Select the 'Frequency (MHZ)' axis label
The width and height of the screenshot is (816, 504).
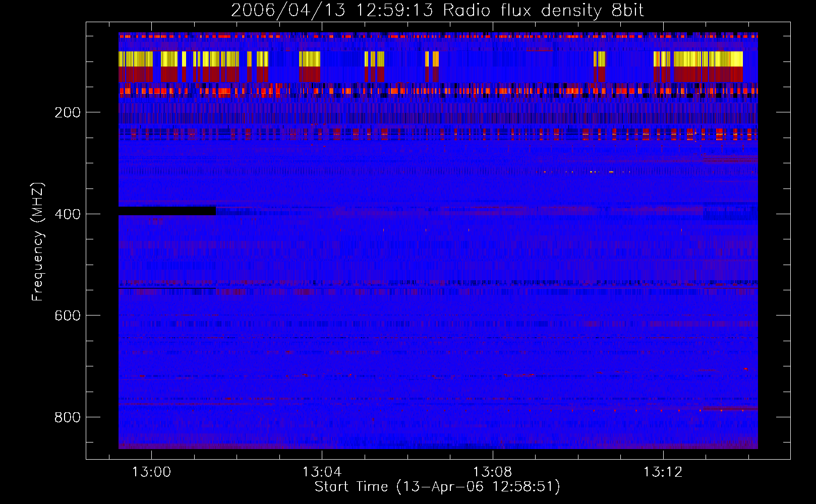(38, 241)
